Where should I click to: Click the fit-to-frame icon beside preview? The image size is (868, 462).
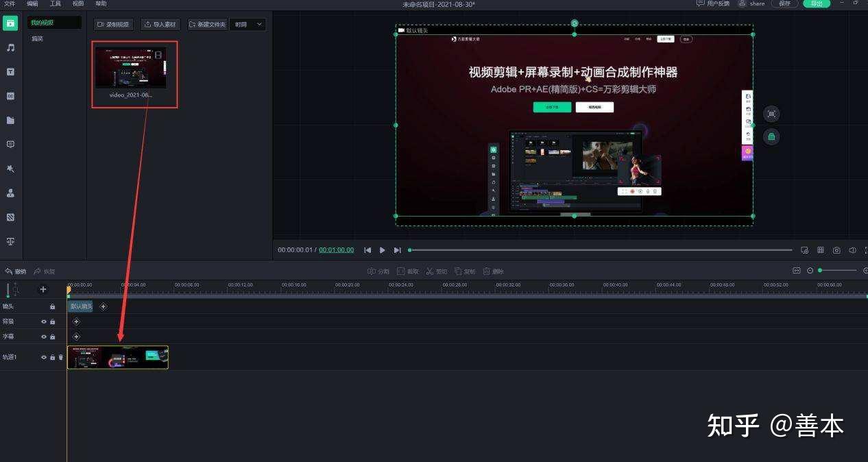pyautogui.click(x=771, y=114)
